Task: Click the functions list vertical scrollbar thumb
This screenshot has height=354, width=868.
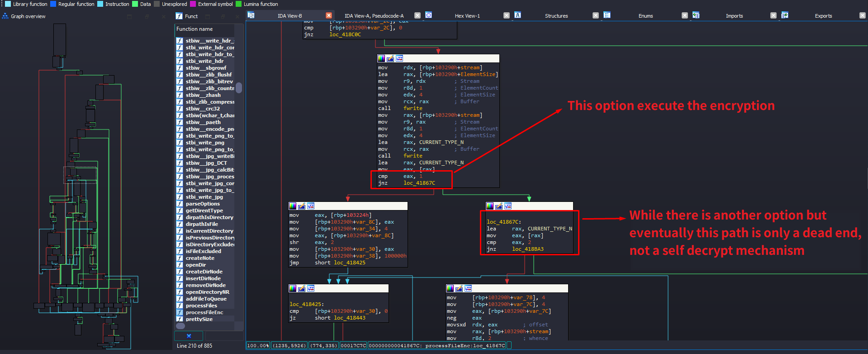Action: click(239, 87)
